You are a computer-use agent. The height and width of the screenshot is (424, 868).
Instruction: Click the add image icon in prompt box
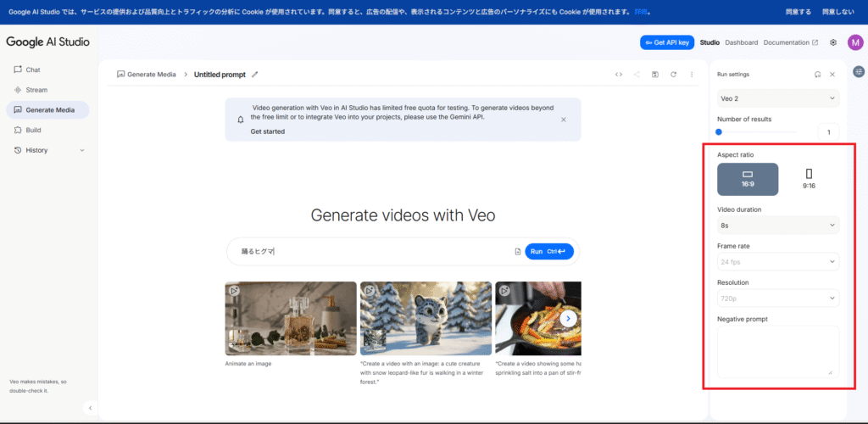pyautogui.click(x=518, y=251)
